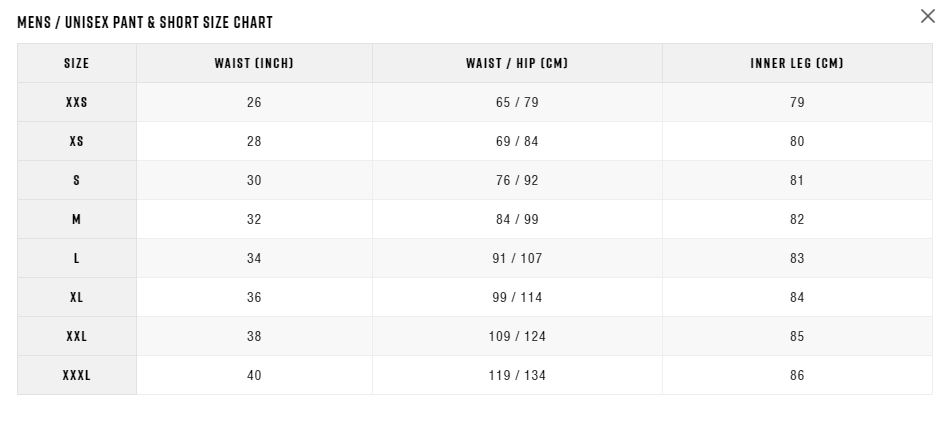
Task: Click the WAIST (INCH) column header
Action: (254, 63)
